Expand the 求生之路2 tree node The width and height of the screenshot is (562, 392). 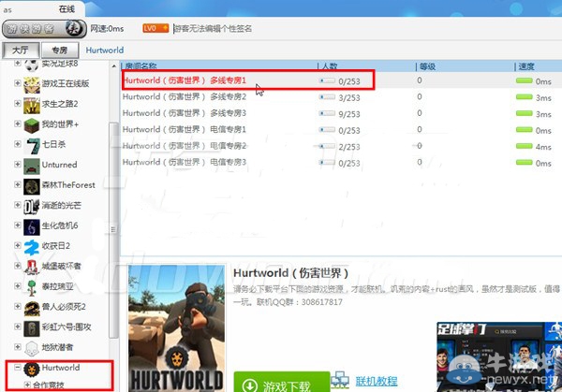click(x=17, y=104)
